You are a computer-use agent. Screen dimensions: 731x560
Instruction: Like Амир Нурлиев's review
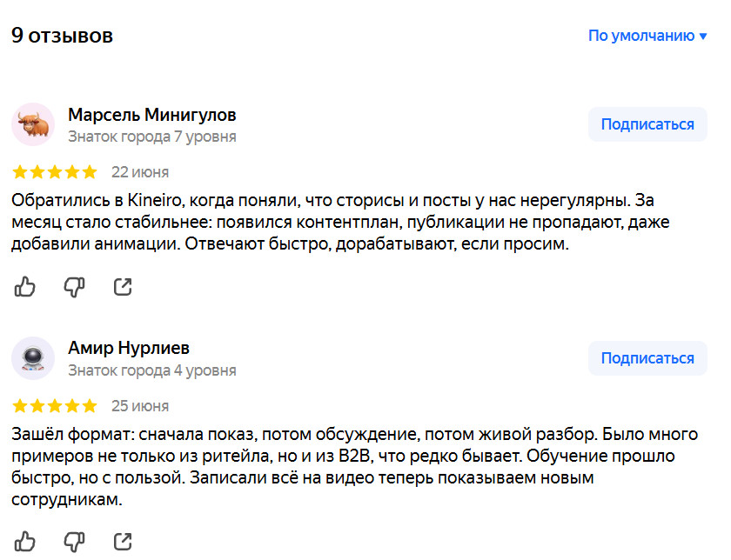pyautogui.click(x=25, y=542)
